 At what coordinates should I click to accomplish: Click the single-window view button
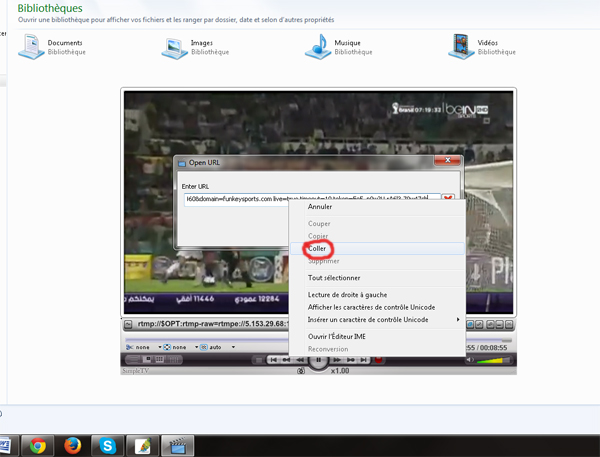click(x=148, y=359)
